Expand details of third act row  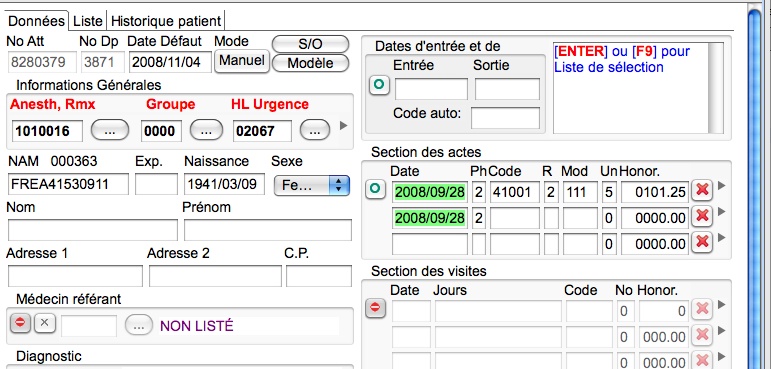(721, 237)
